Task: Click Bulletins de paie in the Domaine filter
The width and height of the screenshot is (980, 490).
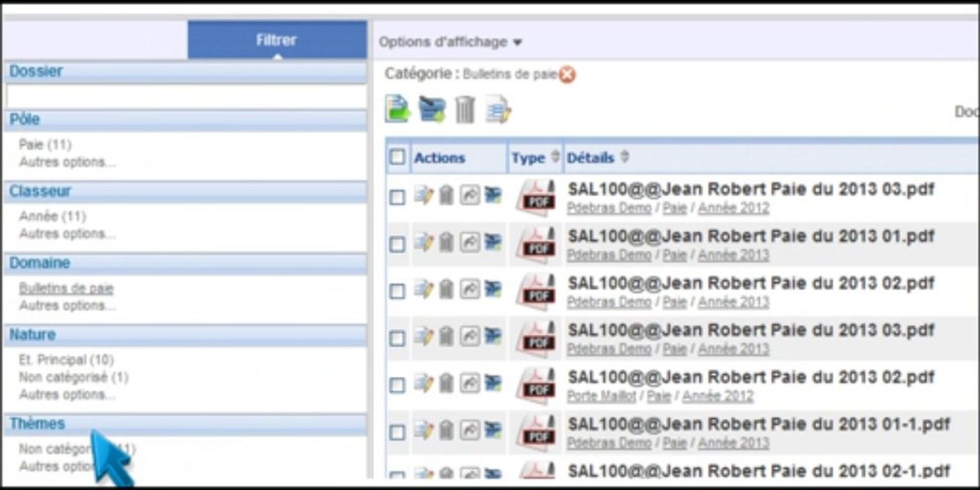Action: pos(66,288)
